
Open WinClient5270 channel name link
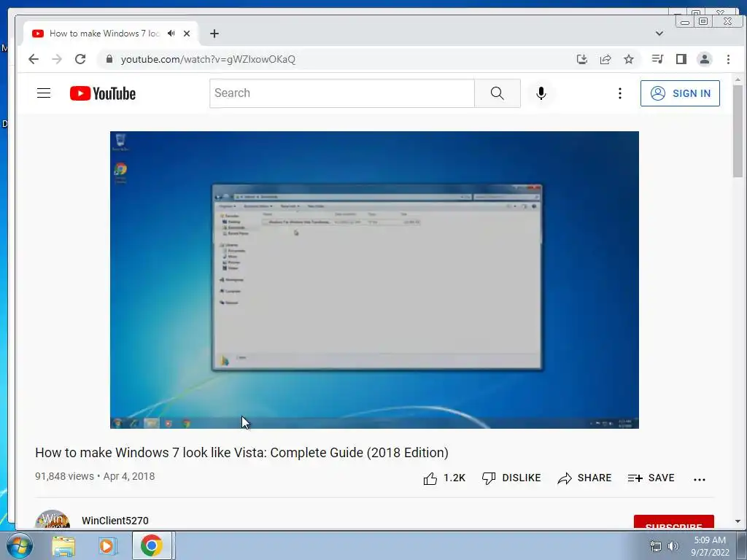(115, 521)
